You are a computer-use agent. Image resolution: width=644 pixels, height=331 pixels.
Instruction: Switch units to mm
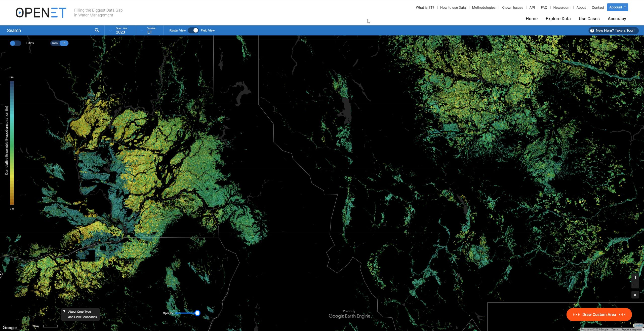click(55, 43)
